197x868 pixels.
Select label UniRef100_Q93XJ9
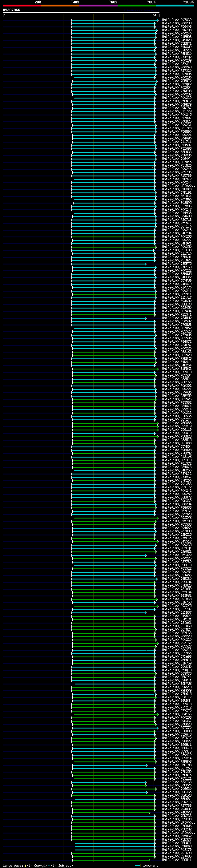pyautogui.click(x=176, y=426)
